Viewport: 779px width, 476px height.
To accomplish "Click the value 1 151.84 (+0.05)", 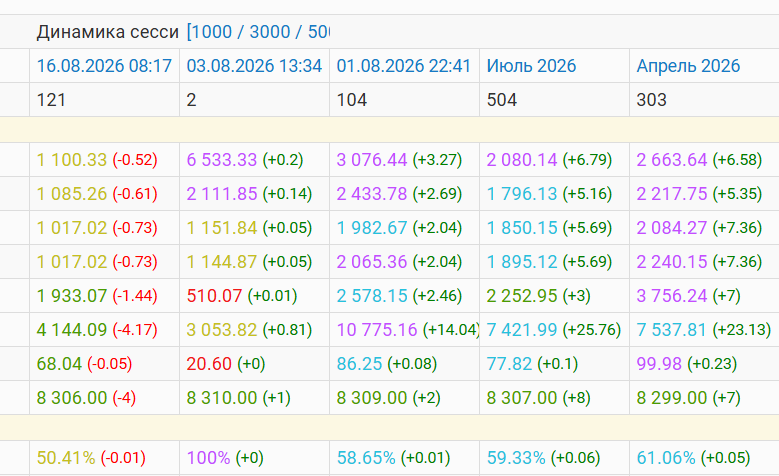I will [x=249, y=228].
